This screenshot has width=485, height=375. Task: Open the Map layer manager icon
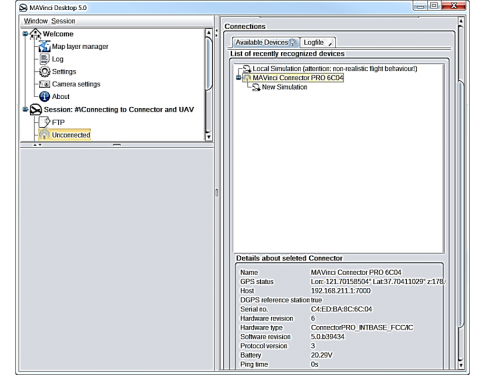click(44, 46)
